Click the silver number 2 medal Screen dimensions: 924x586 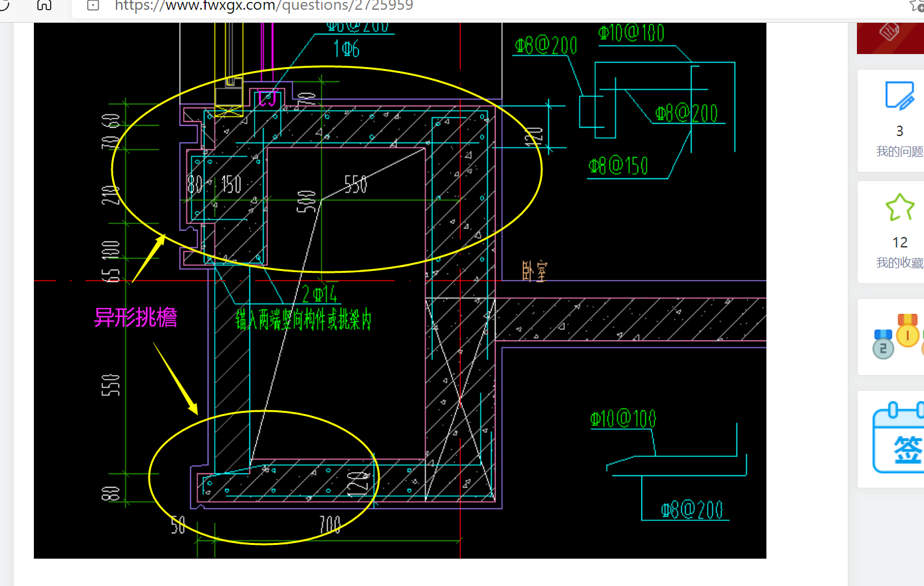[x=883, y=344]
